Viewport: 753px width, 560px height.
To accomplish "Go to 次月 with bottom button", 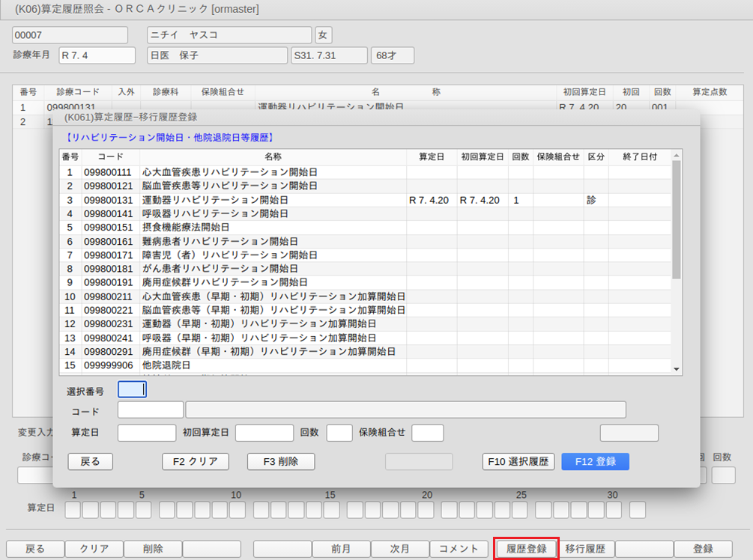I will pos(399,549).
